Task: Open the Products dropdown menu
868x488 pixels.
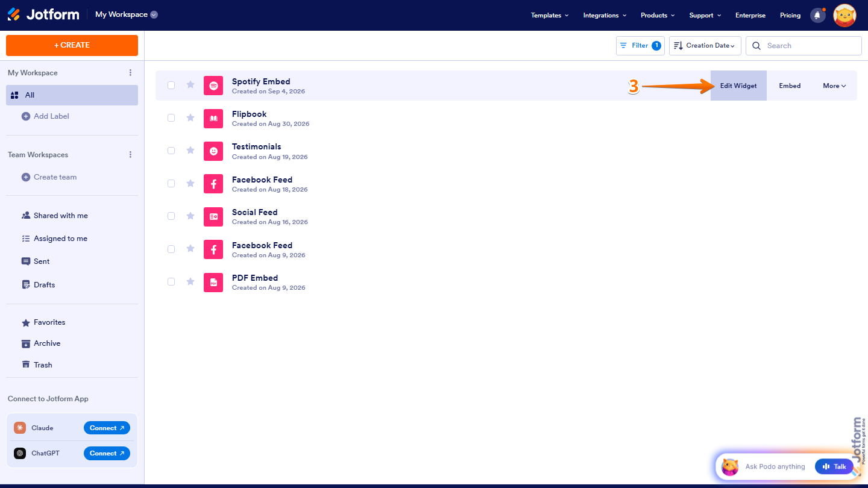Action: click(658, 16)
